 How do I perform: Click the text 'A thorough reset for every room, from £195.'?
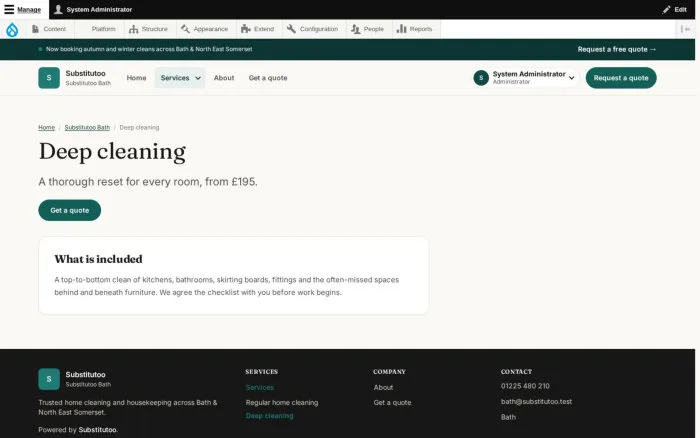pos(148,182)
